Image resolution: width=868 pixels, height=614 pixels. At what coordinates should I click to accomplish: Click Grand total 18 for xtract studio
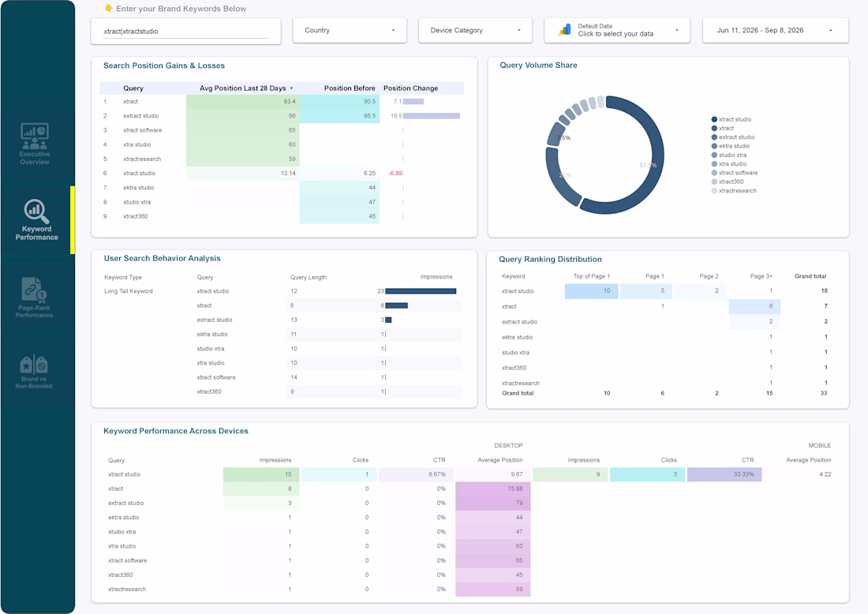point(825,290)
